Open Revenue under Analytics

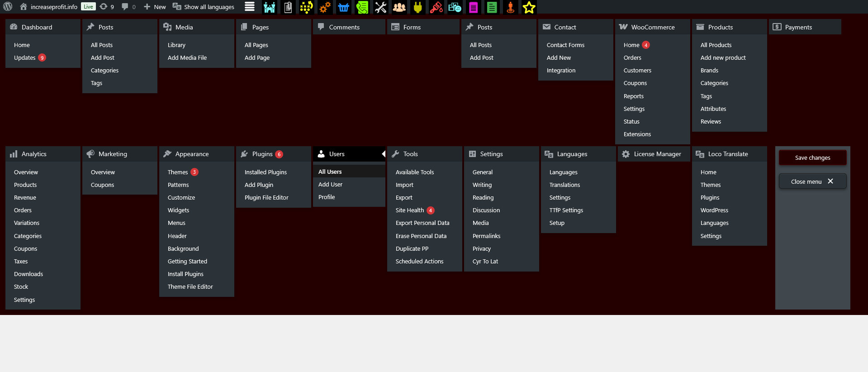25,197
